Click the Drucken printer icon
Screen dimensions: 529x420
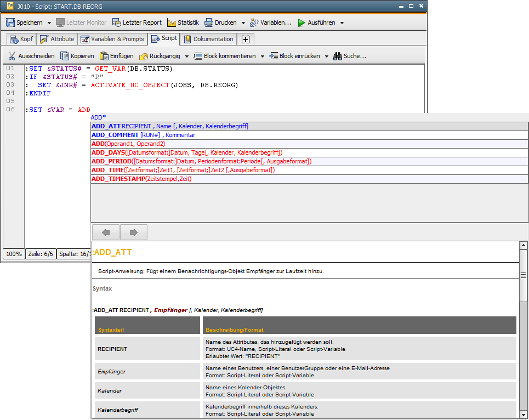coord(209,22)
